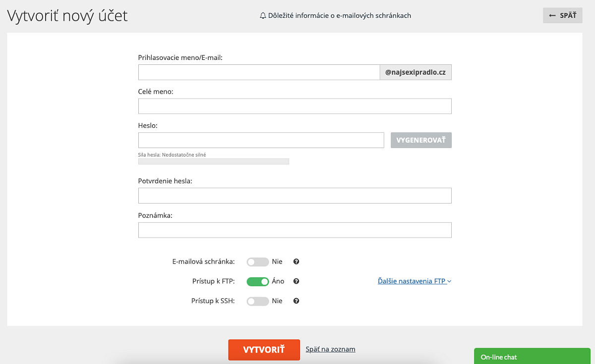This screenshot has height=364, width=595.
Task: Enable the E-mailová schránka toggle
Action: [257, 261]
